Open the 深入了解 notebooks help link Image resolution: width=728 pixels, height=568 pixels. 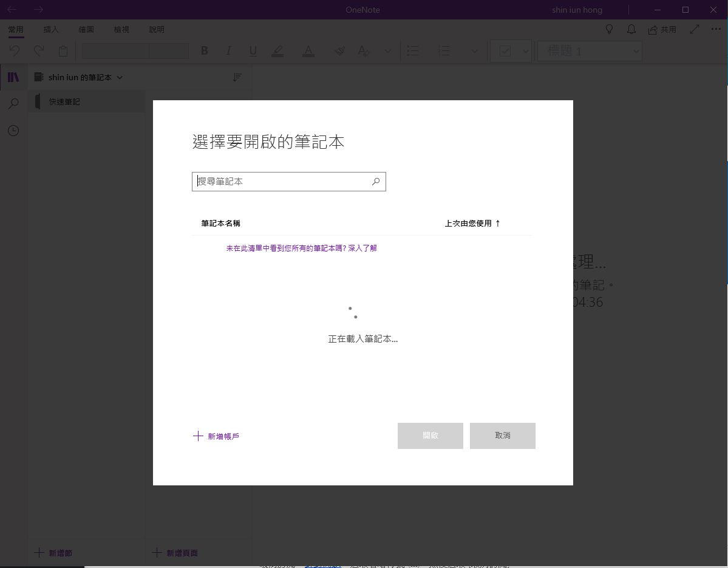point(362,248)
